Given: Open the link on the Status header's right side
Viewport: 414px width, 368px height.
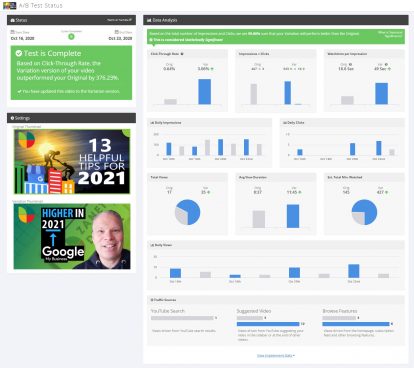Looking at the screenshot, I should [x=119, y=20].
